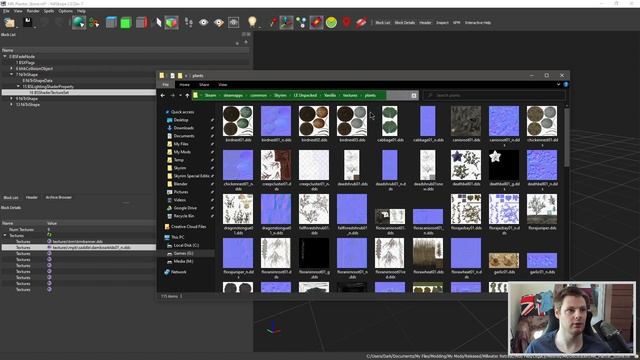640x360 pixels.
Task: Open Google Drive in Explorer sidebar
Action: (185, 208)
